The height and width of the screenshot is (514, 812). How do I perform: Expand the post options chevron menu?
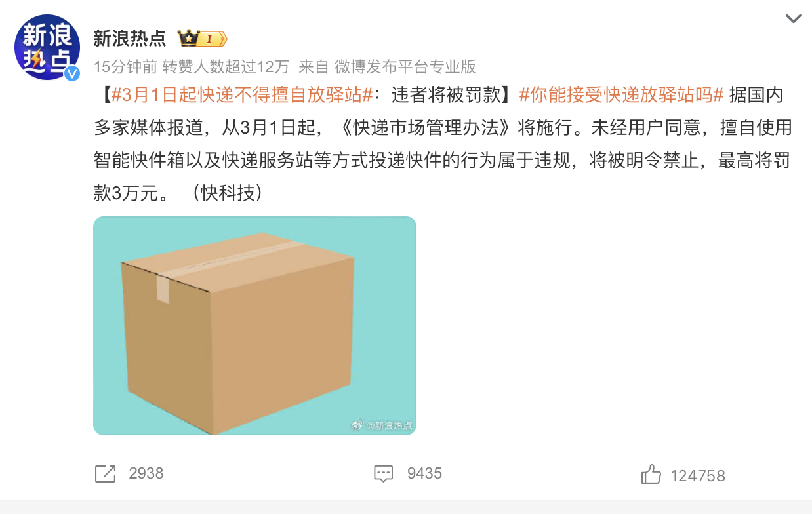click(794, 18)
